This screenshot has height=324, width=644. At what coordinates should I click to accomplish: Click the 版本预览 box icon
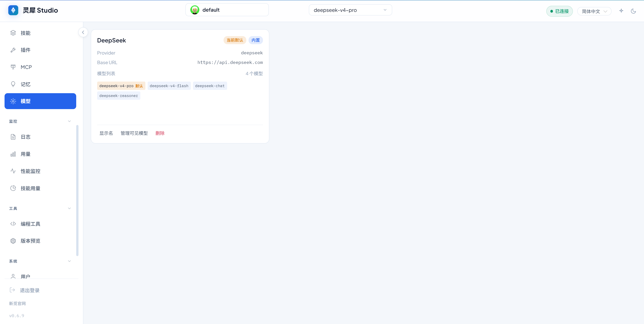[x=13, y=241]
